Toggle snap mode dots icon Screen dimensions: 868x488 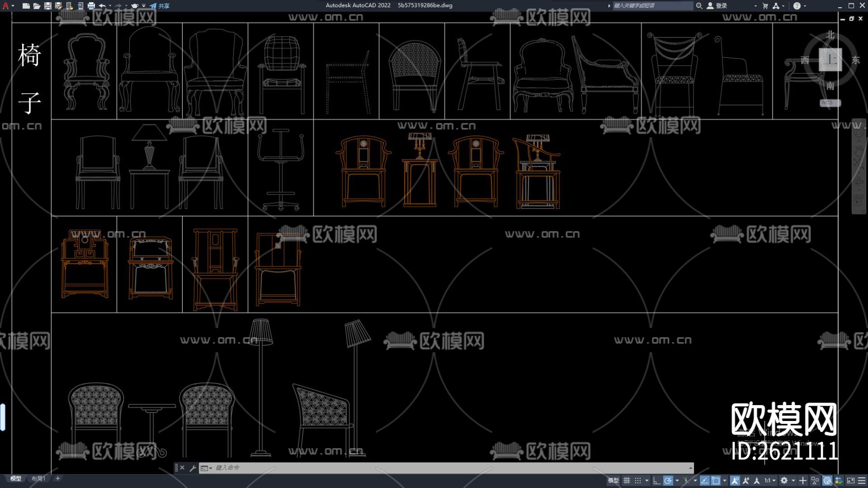click(638, 480)
